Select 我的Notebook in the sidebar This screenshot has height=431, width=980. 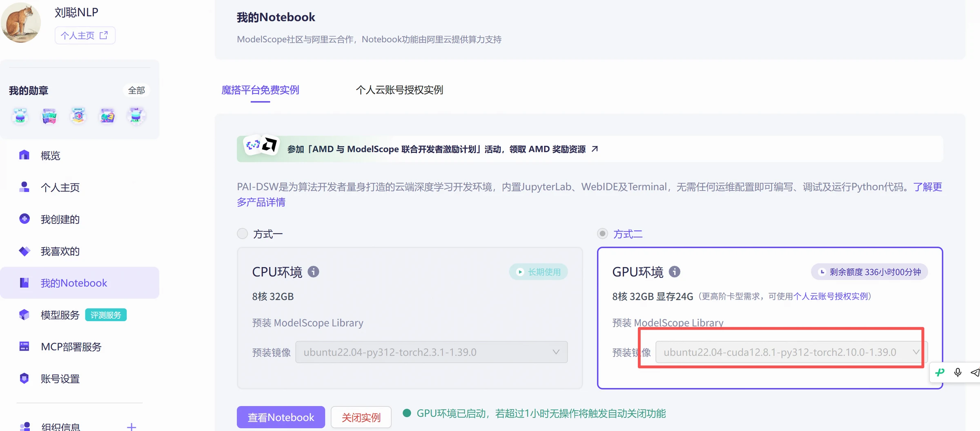[x=80, y=283]
